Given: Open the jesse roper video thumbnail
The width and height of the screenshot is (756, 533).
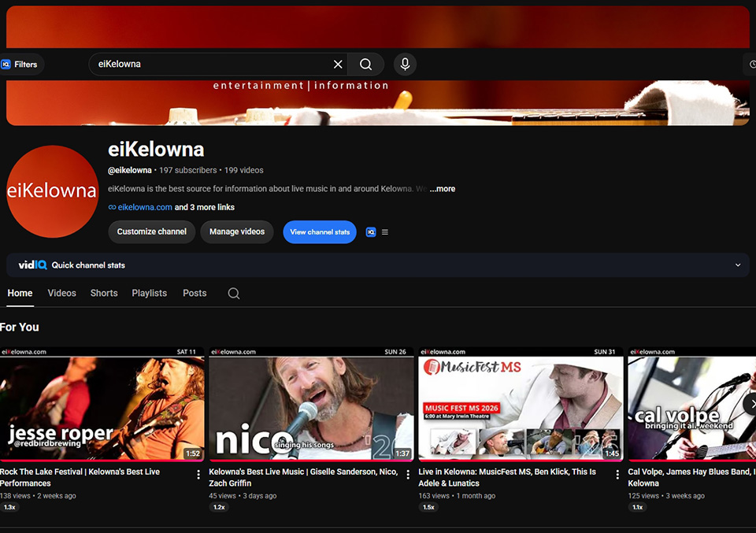Looking at the screenshot, I should [102, 404].
